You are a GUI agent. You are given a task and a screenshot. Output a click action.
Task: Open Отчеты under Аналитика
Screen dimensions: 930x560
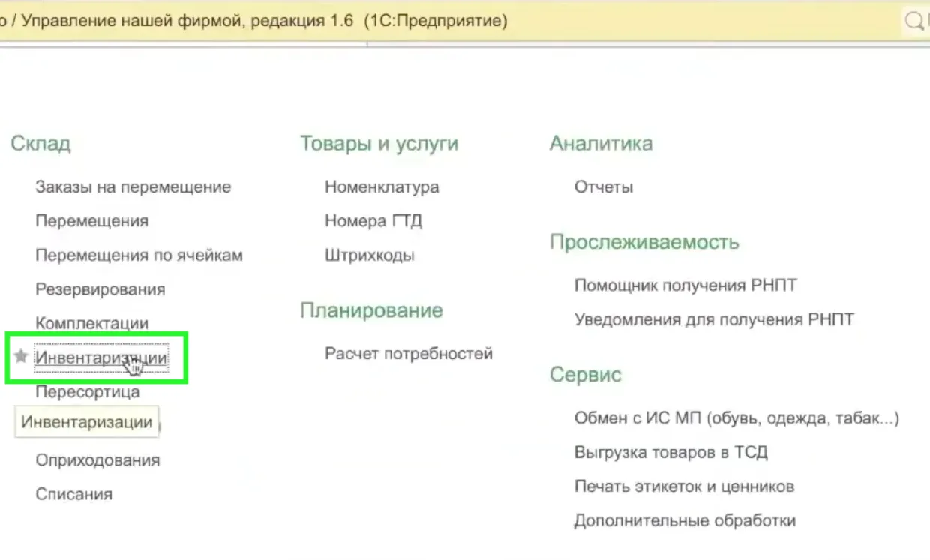(603, 187)
